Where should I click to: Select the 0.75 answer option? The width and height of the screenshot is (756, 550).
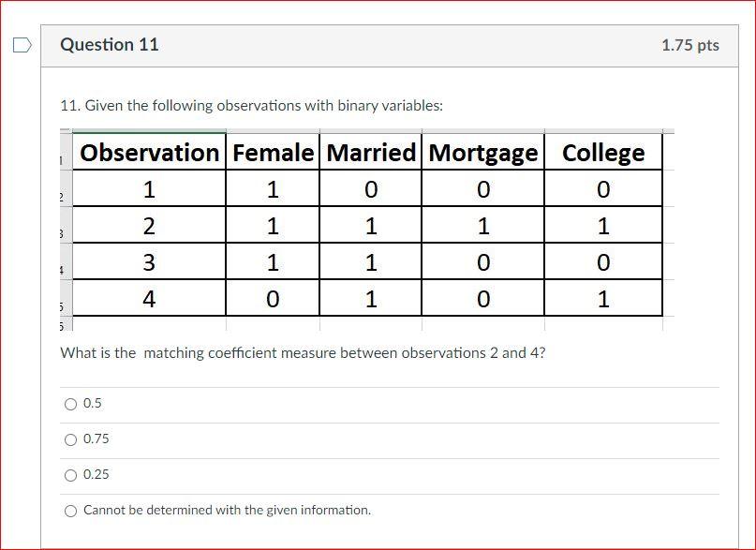(70, 439)
